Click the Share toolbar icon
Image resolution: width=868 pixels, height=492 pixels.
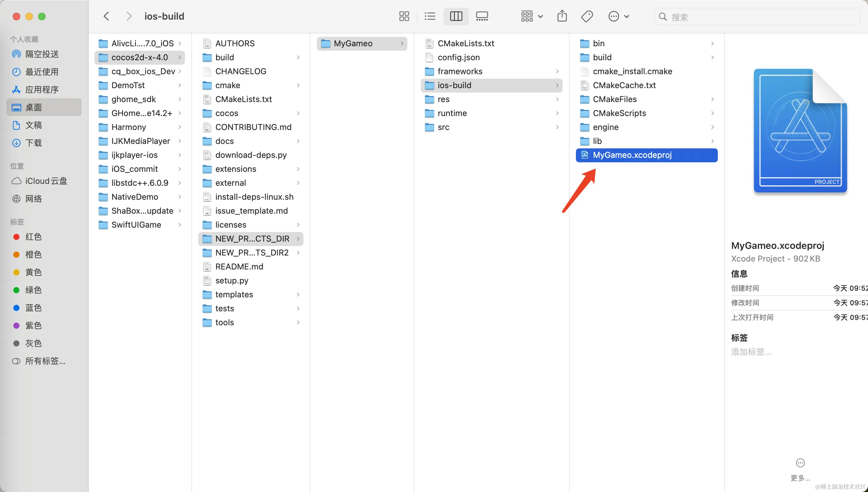coord(562,16)
